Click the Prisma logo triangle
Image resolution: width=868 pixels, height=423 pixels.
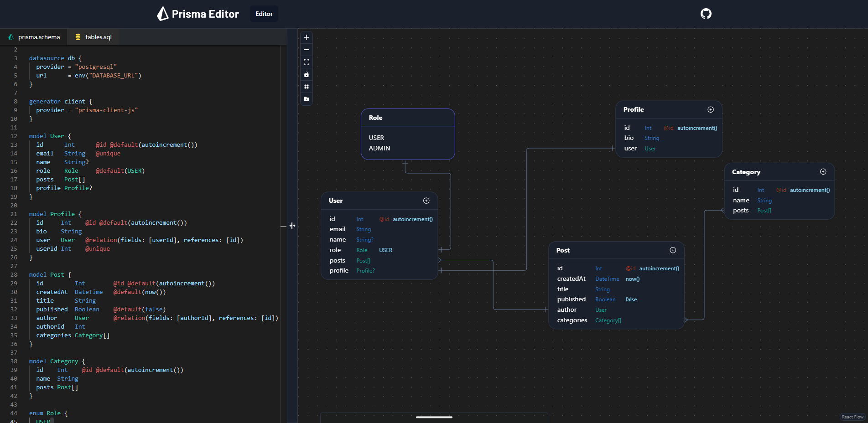[x=162, y=14]
